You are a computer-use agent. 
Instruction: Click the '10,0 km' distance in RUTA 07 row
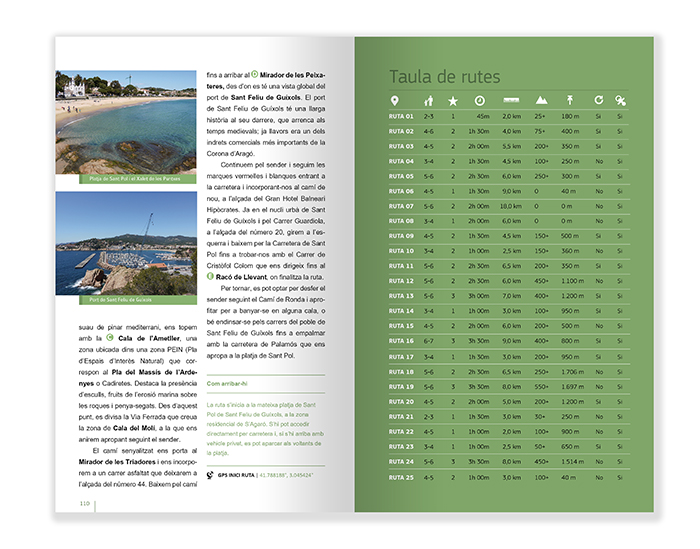[x=511, y=206]
